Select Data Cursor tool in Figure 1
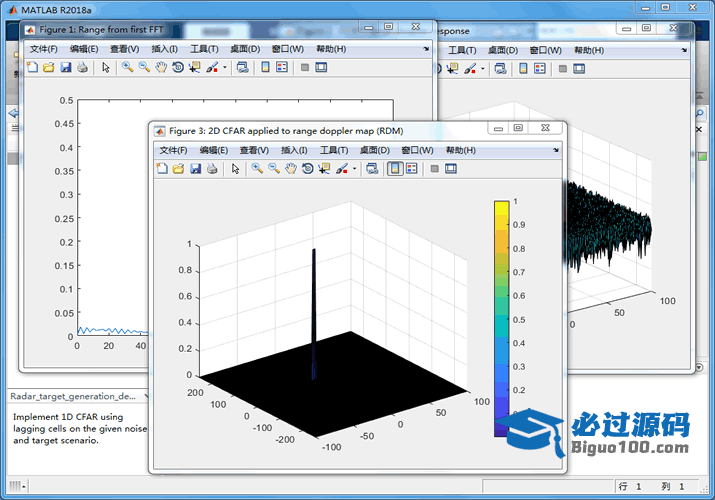Viewport: 715px width, 500px height. [x=195, y=67]
